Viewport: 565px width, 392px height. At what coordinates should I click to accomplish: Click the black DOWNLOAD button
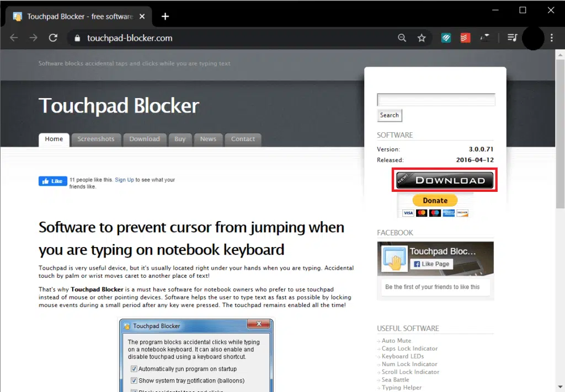445,180
